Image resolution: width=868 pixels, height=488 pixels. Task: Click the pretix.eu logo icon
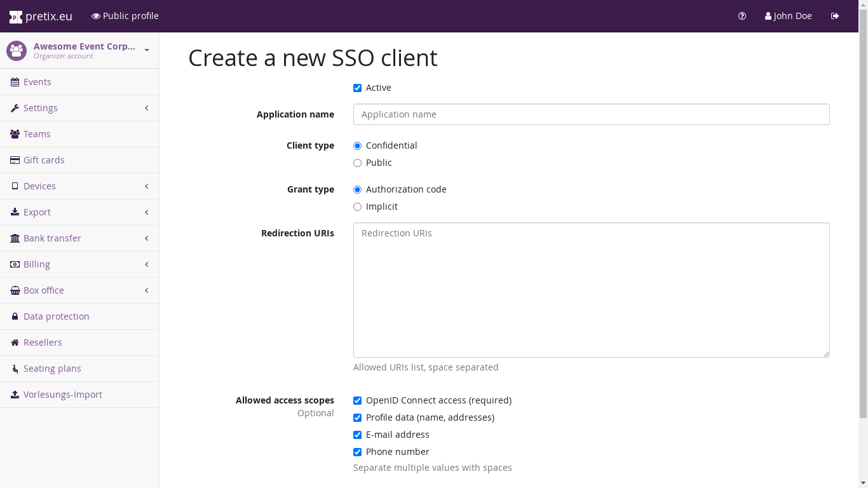15,17
